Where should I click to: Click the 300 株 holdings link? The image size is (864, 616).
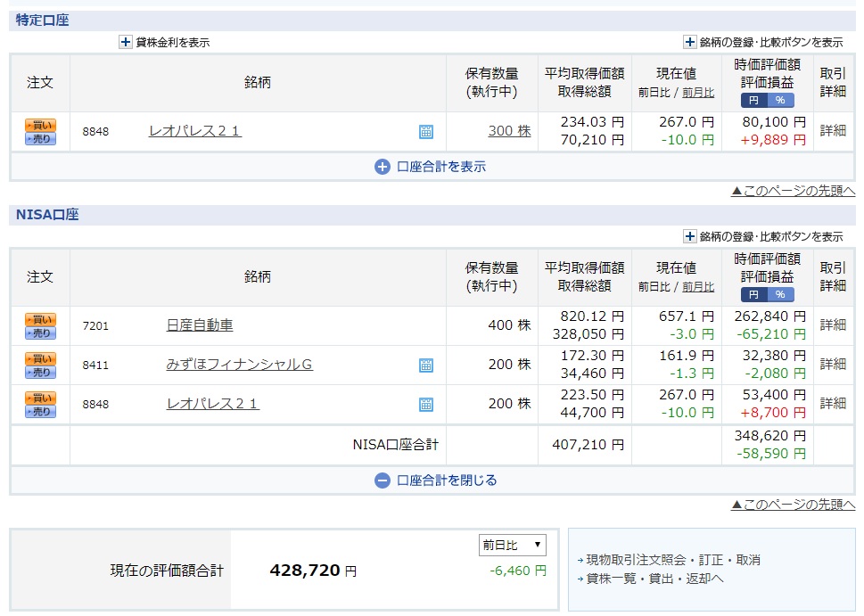click(x=510, y=131)
